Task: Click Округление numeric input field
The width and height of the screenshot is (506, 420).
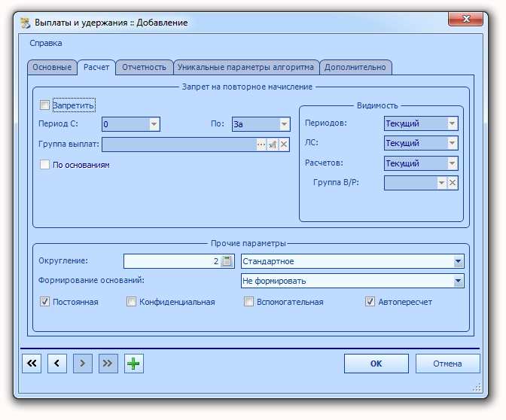Action: 172,261
